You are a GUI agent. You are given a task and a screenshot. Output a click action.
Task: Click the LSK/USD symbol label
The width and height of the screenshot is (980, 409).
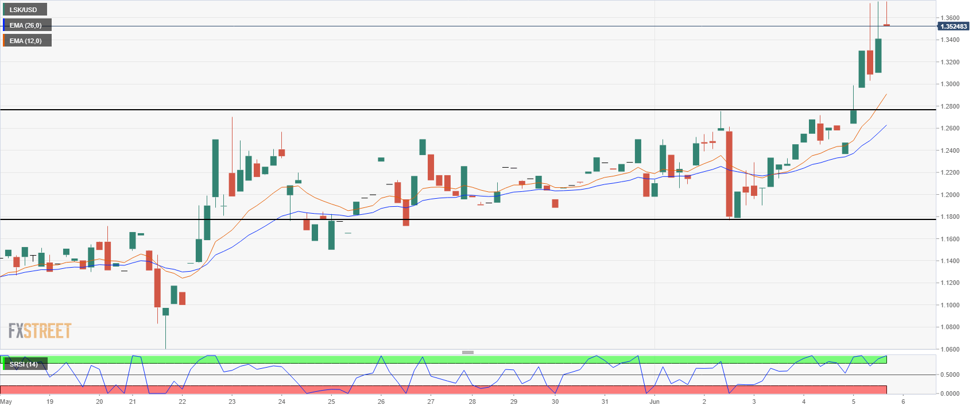click(x=24, y=10)
